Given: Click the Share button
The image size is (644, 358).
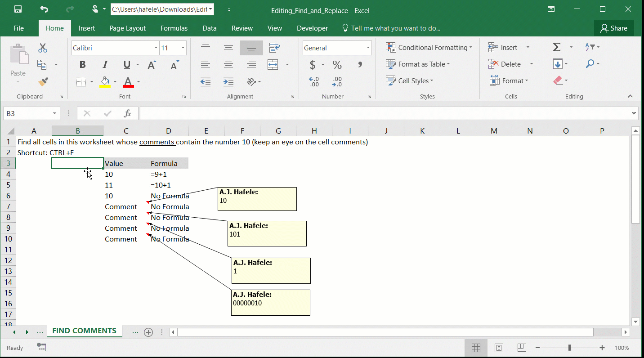Looking at the screenshot, I should pyautogui.click(x=614, y=28).
